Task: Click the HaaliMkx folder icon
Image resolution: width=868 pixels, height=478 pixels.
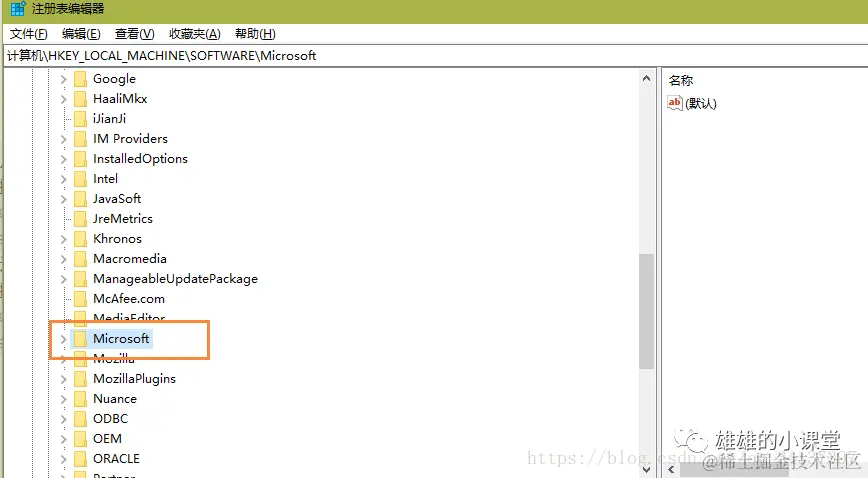Action: [x=80, y=99]
